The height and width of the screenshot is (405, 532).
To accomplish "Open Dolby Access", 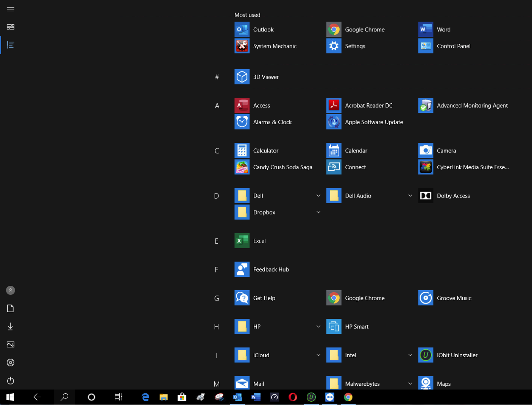I will tap(461, 196).
